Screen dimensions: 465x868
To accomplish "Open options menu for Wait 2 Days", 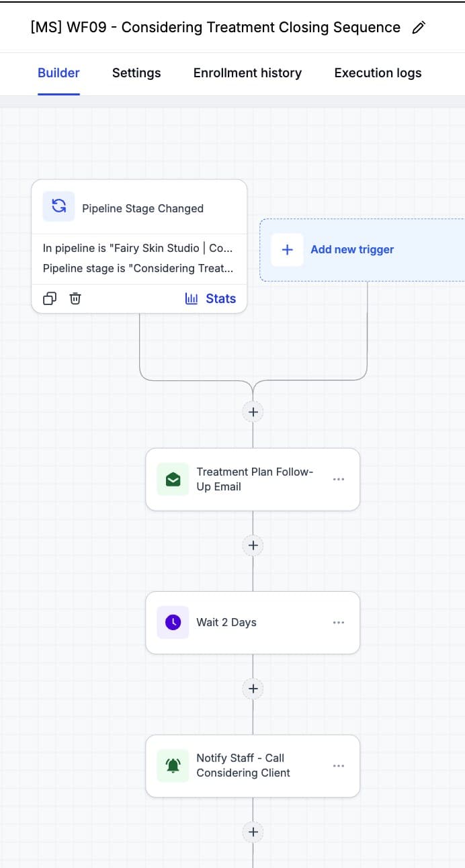I will [339, 623].
